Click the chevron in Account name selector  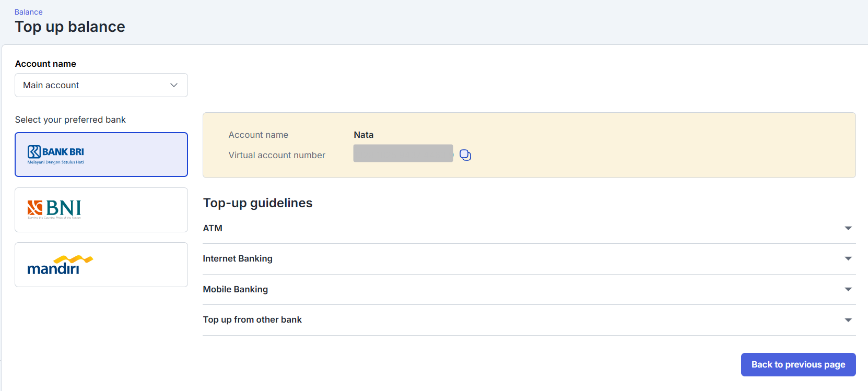(x=174, y=85)
